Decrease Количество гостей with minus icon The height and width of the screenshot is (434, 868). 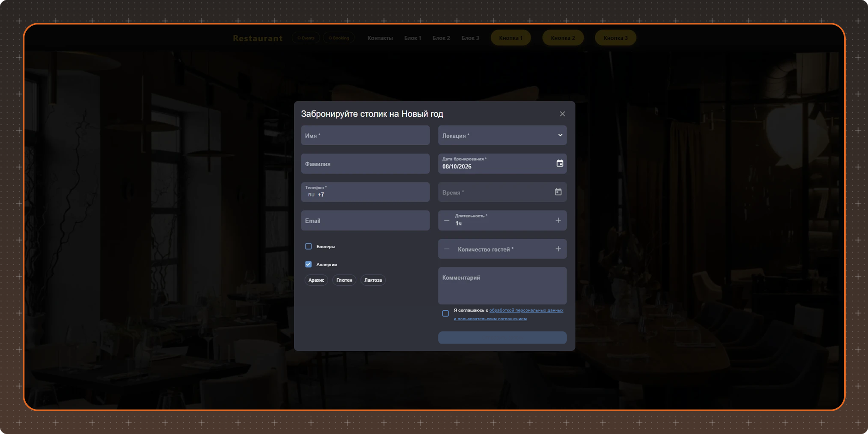447,249
